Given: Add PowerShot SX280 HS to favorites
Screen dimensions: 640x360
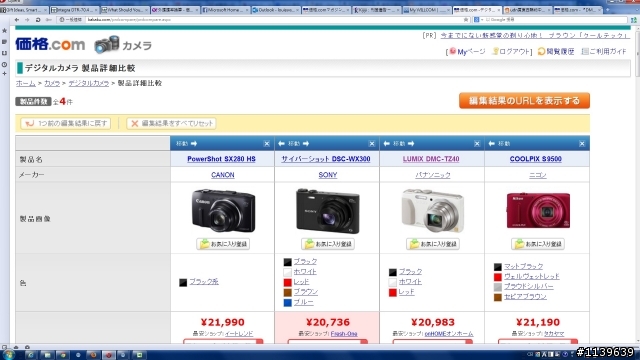Looking at the screenshot, I should (x=223, y=244).
